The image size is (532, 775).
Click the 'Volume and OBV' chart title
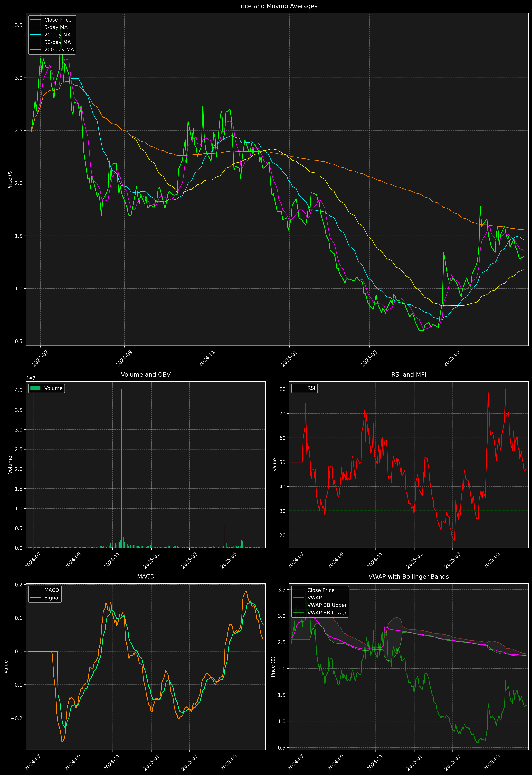[x=146, y=374]
